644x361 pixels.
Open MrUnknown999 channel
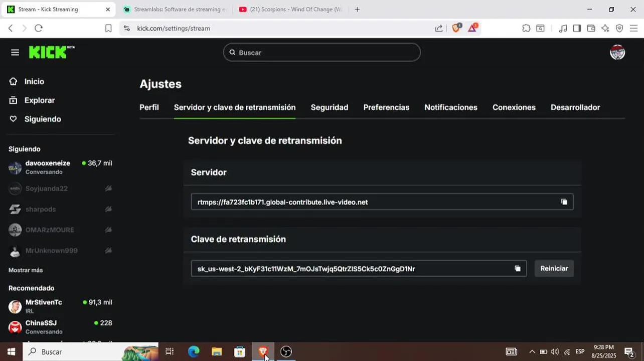(x=60, y=250)
